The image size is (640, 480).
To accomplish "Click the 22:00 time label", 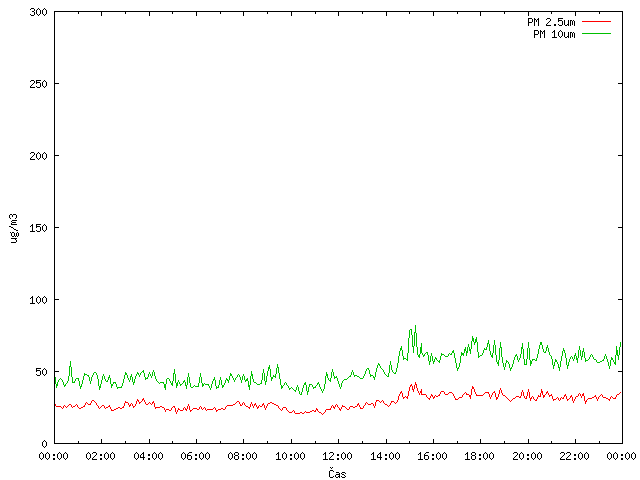I will coord(574,456).
